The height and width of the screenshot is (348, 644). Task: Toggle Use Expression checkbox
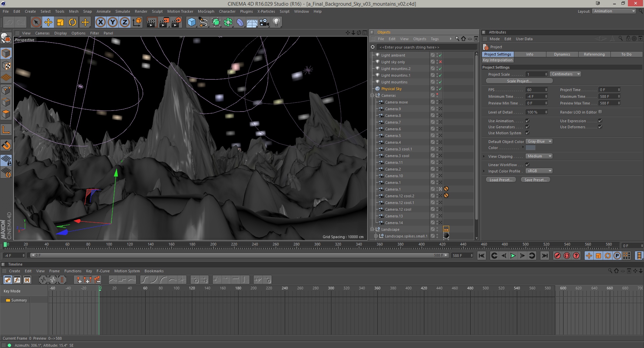click(600, 121)
